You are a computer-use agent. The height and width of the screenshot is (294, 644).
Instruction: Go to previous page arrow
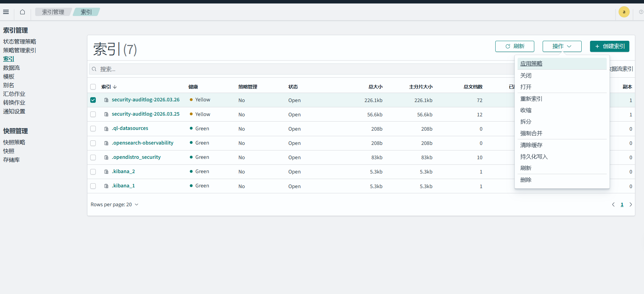(x=613, y=204)
